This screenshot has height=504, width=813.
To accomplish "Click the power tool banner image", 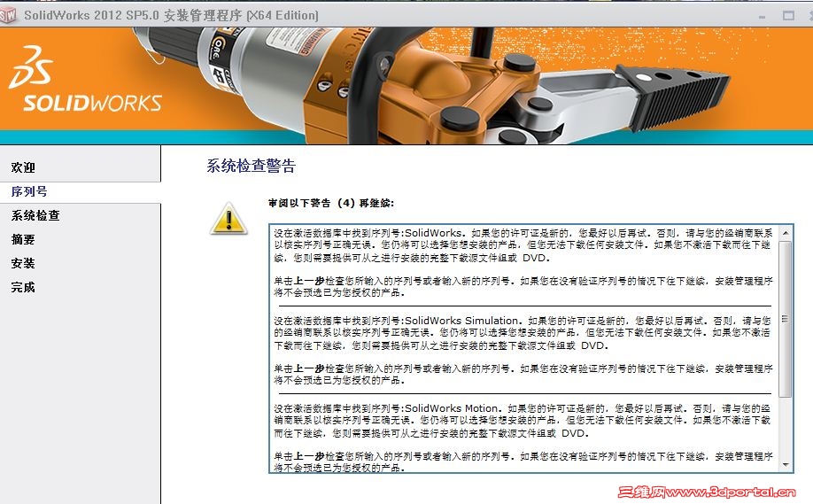I will 430,86.
